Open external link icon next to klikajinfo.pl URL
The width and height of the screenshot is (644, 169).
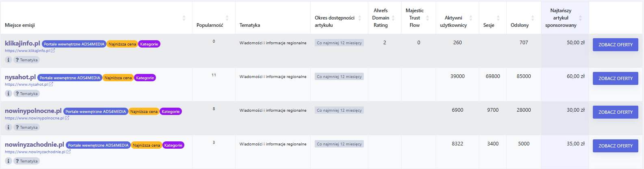(x=53, y=51)
